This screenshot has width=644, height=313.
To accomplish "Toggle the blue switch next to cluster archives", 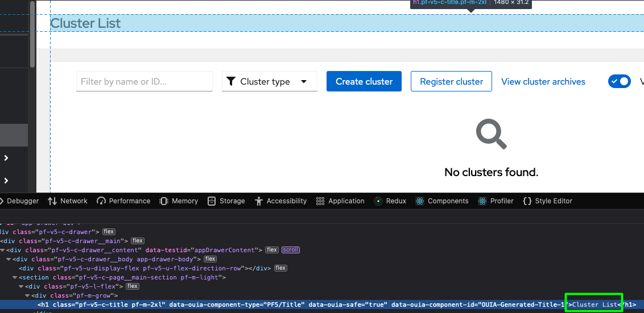I will 620,81.
